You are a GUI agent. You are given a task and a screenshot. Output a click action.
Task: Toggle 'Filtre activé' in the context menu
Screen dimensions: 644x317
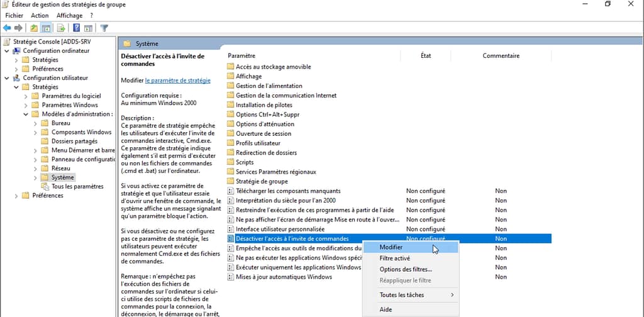coord(395,259)
